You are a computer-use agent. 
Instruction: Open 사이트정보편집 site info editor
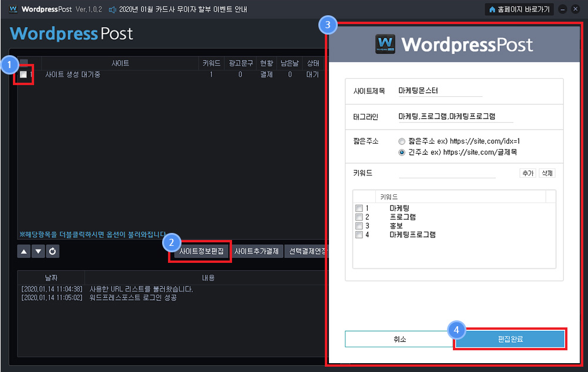tap(201, 251)
